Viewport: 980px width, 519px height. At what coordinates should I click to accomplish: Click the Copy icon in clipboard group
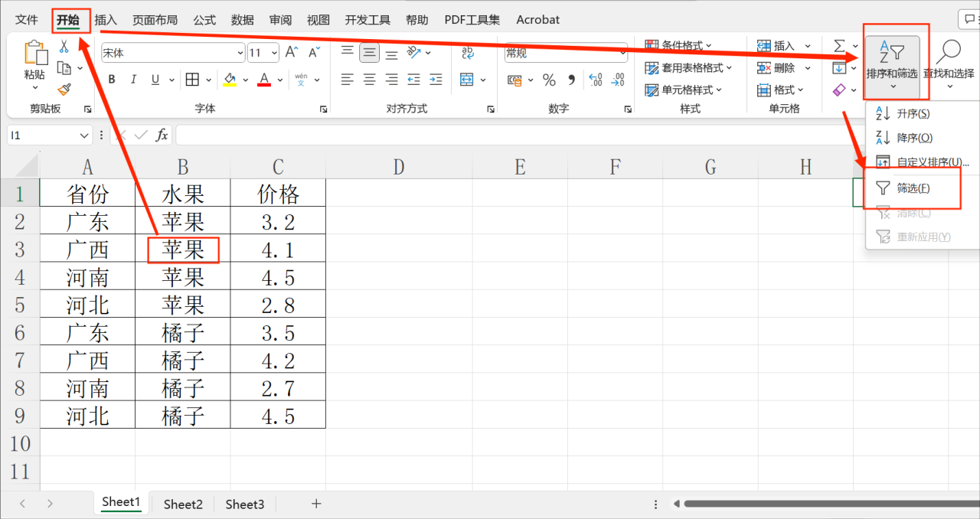click(x=64, y=68)
